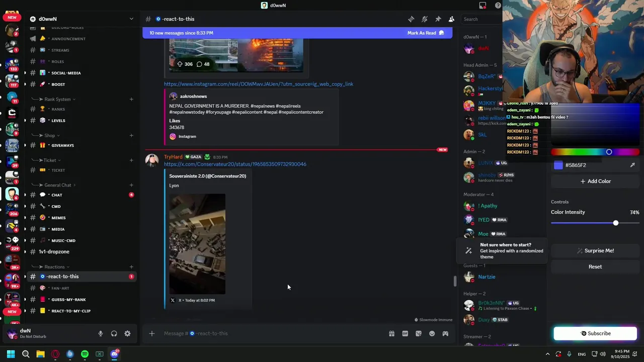Collapse the Shop category
The width and height of the screenshot is (644, 362).
(x=45, y=135)
